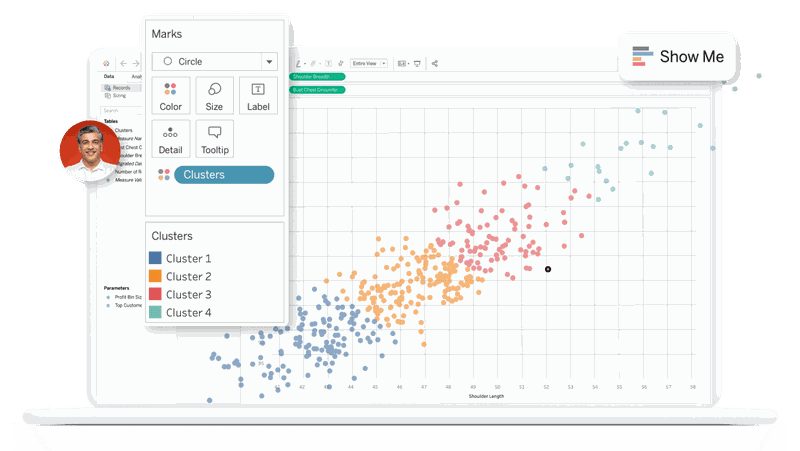800x451 pixels.
Task: Select the Detail marks card
Action: 170,138
